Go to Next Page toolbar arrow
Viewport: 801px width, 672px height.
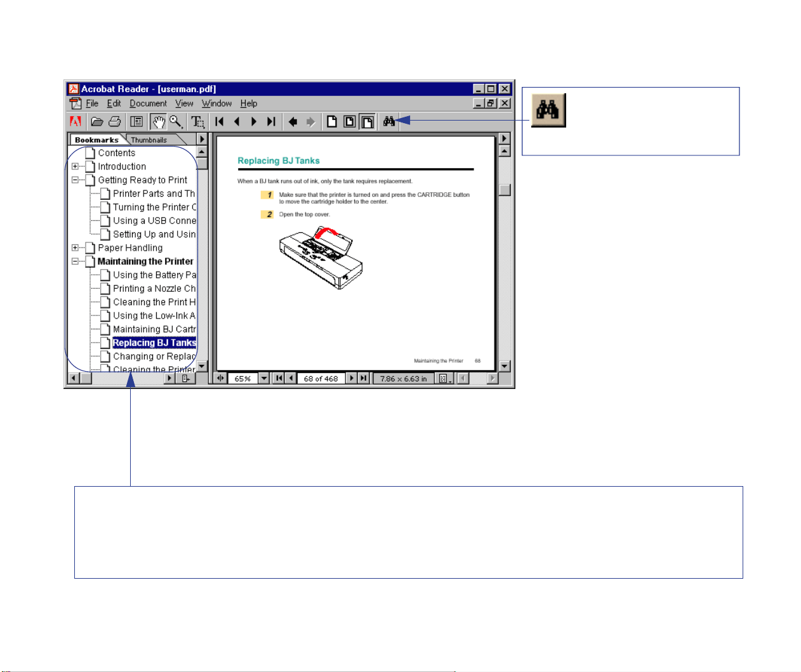click(x=254, y=121)
